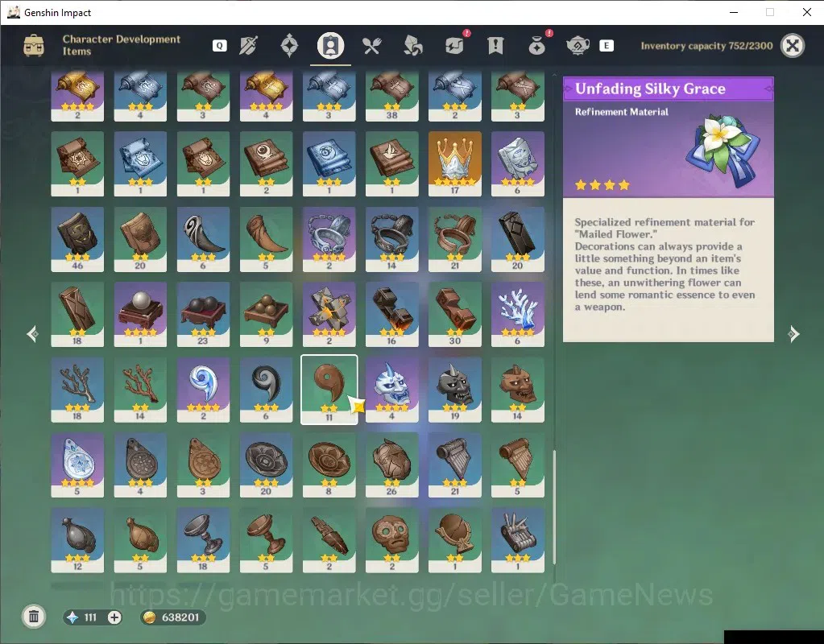Viewport: 824px width, 644px height.
Task: Select the Character Development Items tab
Action: [x=330, y=46]
